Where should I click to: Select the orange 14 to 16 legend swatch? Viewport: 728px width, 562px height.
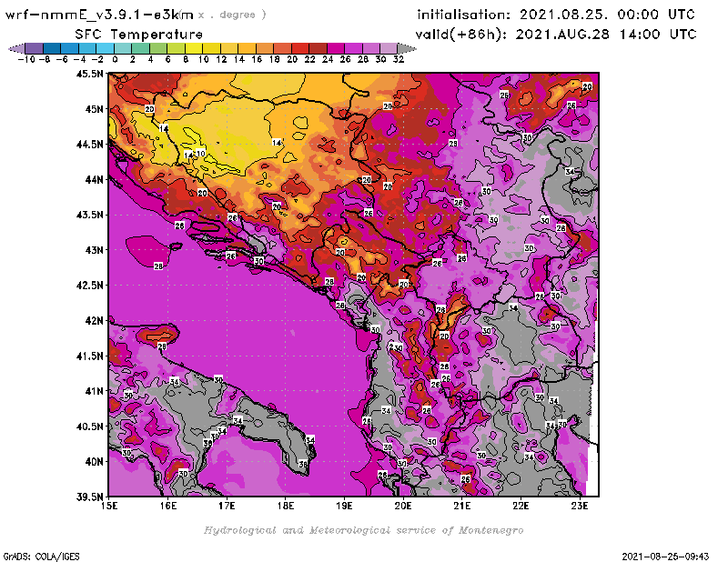pyautogui.click(x=247, y=48)
